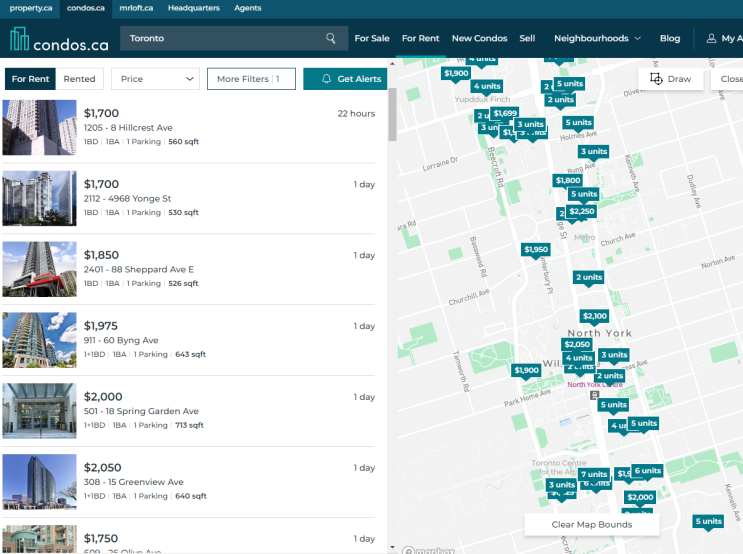Click the My Account user icon

711,38
